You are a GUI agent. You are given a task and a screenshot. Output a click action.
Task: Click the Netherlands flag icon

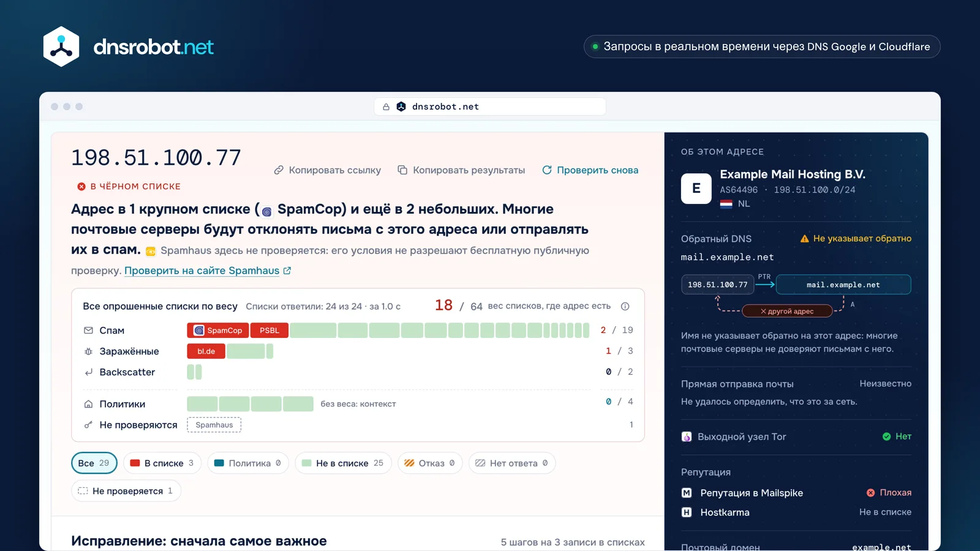click(x=726, y=204)
